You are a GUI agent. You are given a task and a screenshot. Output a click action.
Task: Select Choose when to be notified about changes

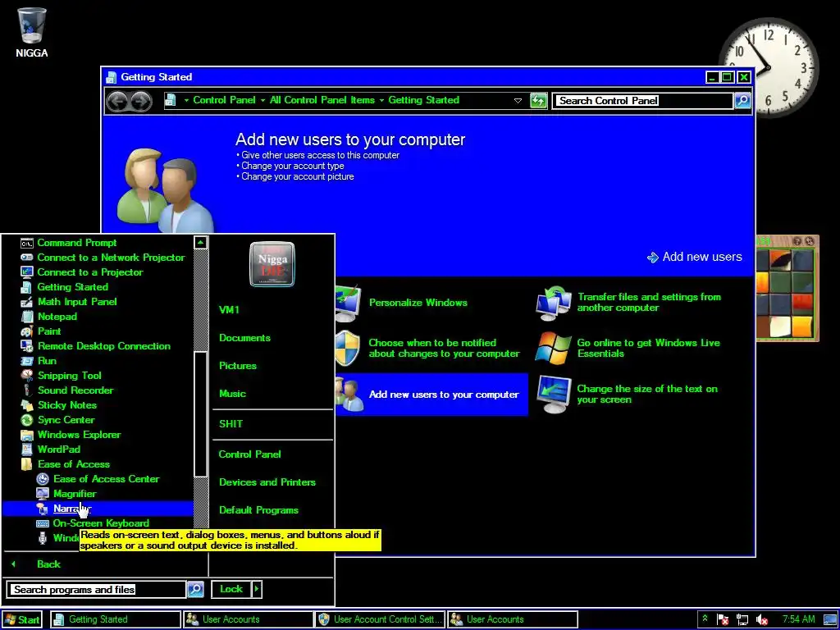428,348
